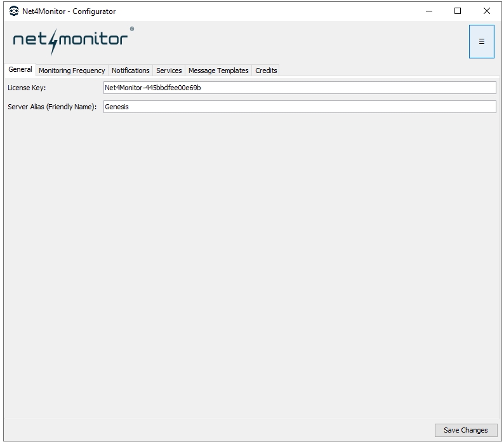
Task: Click the "License Key:" label
Action: pos(27,88)
